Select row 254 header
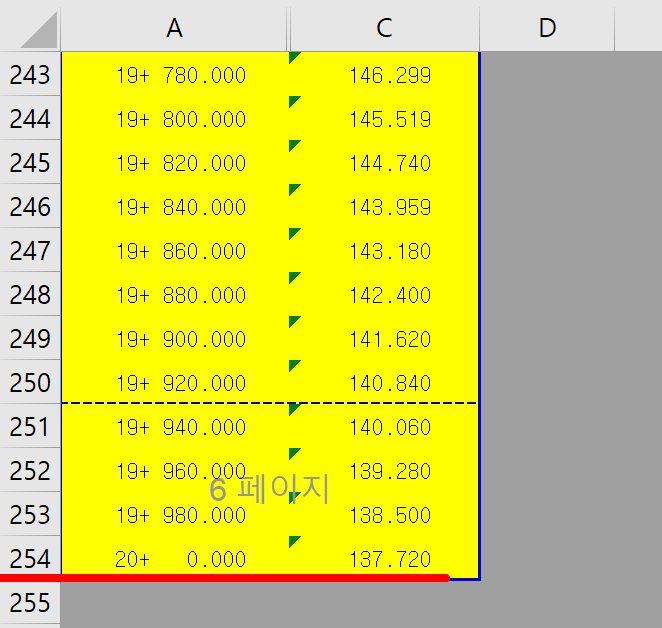Viewport: 662px width, 628px height. tap(30, 558)
